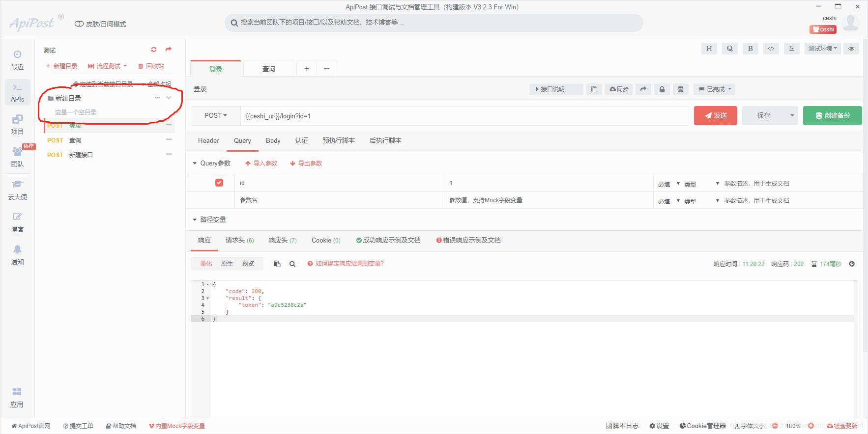Click the 保存 save button
868x434 pixels.
click(x=764, y=116)
